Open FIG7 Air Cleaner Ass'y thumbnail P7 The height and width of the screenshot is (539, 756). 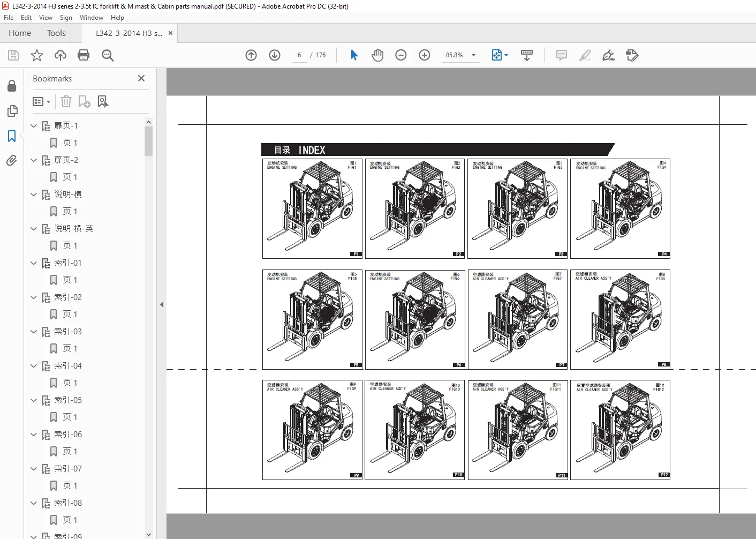517,319
